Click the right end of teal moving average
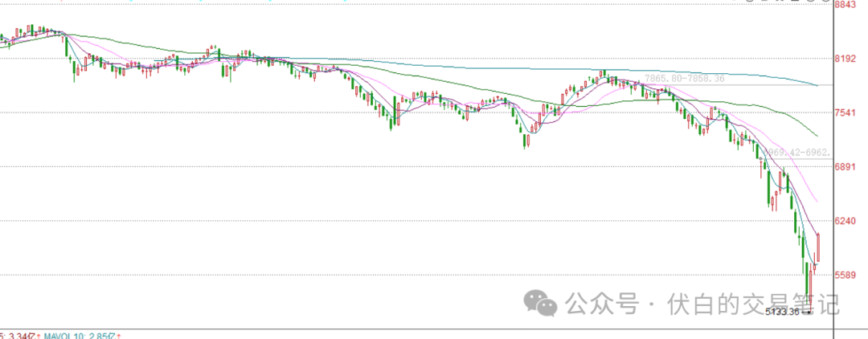The height and width of the screenshot is (339, 868). tap(817, 84)
